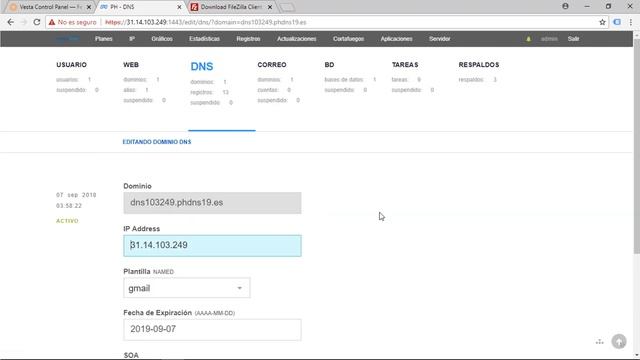640x360 pixels.
Task: Click the 'No es seguro' warning icon
Action: click(52, 22)
